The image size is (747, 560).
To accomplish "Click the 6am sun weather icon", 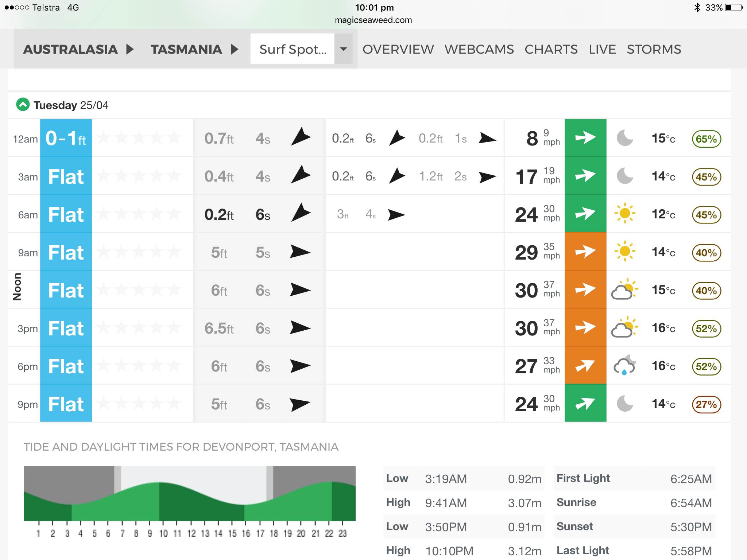I will [624, 214].
